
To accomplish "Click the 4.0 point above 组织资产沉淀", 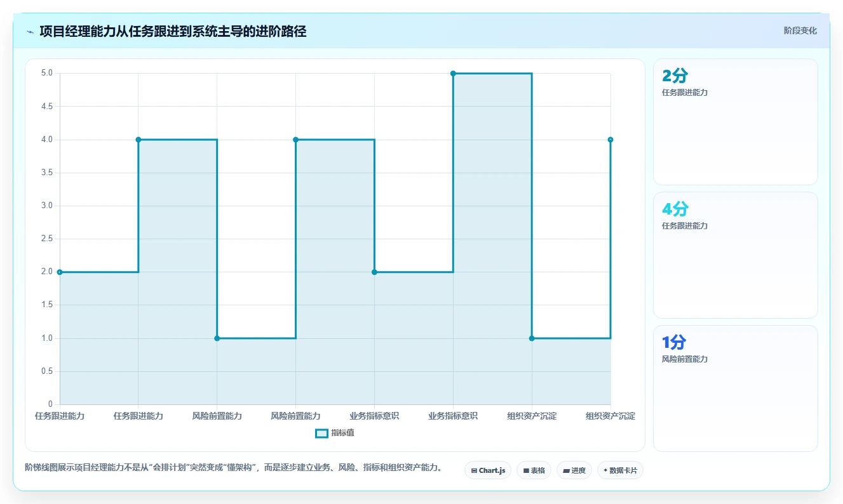I will (x=610, y=140).
